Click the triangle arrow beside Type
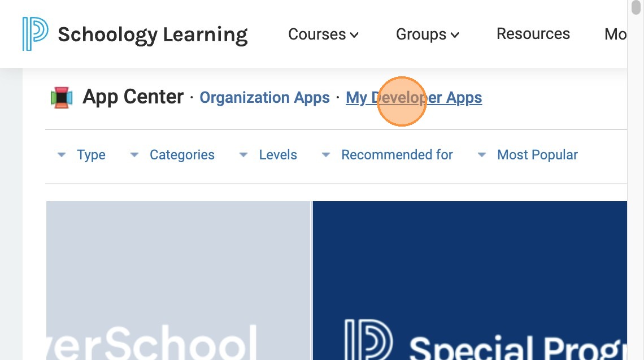Screen dimensions: 644x360 [x=62, y=155]
